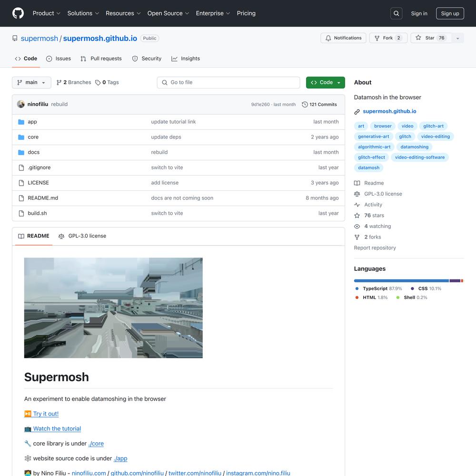Expand the Solutions menu
This screenshot has width=476, height=476.
(x=83, y=13)
